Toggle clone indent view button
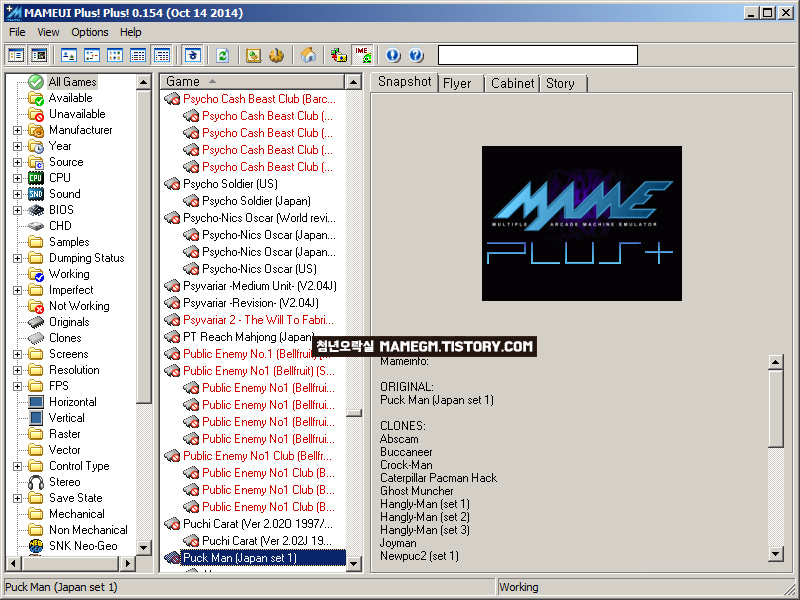The height and width of the screenshot is (600, 800). click(x=193, y=55)
